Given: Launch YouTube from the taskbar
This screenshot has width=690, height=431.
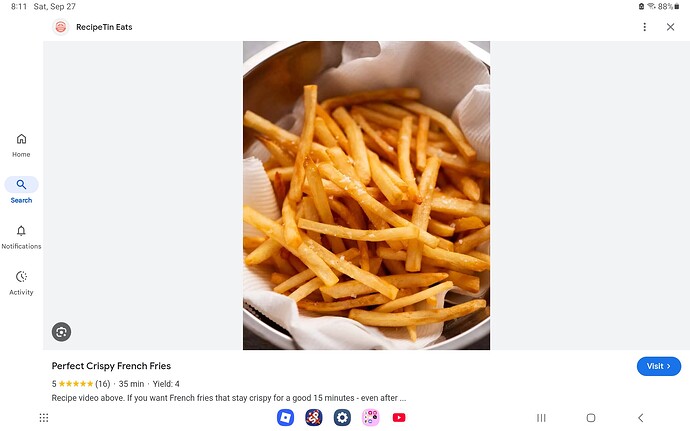Looking at the screenshot, I should pos(399,417).
